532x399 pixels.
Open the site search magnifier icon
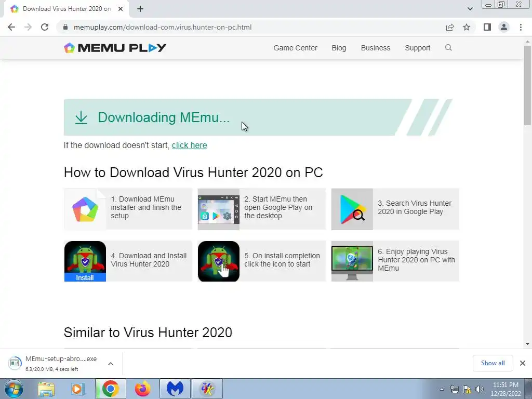click(448, 47)
